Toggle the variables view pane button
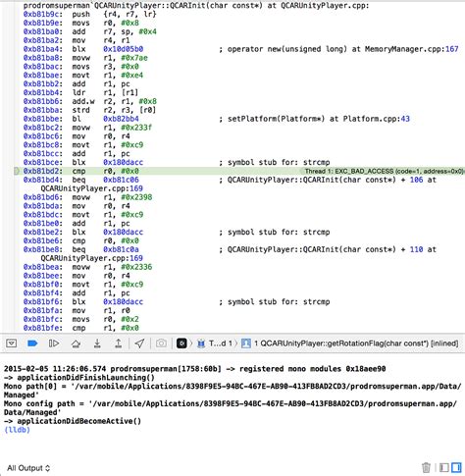Image resolution: width=465 pixels, height=476 pixels. click(x=444, y=467)
